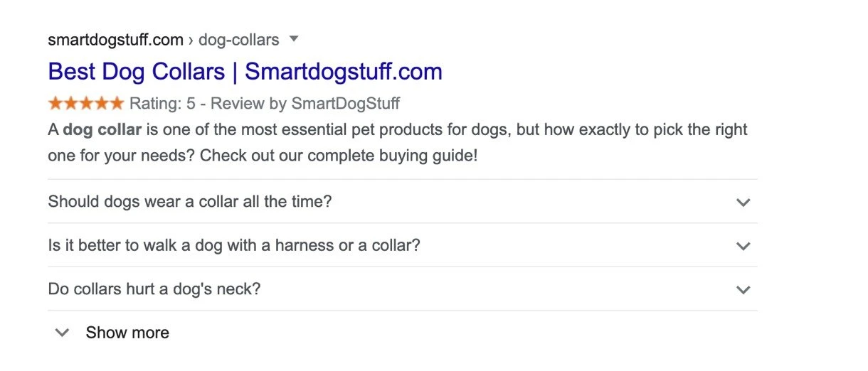Click the "Show more" label
Viewport: 868px width, 371px height.
(127, 333)
